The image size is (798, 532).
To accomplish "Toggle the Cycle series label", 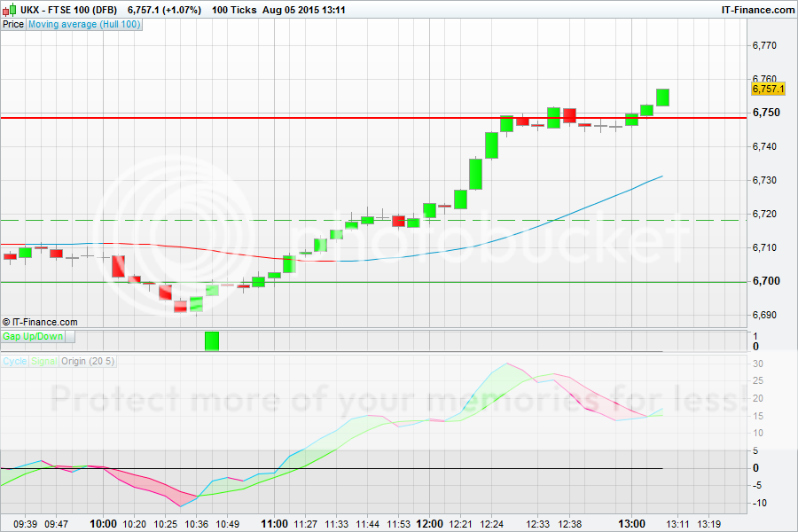I will (x=15, y=361).
